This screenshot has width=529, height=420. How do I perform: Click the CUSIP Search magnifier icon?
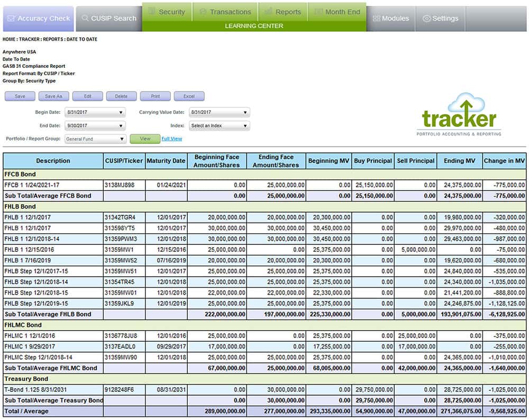pyautogui.click(x=85, y=19)
